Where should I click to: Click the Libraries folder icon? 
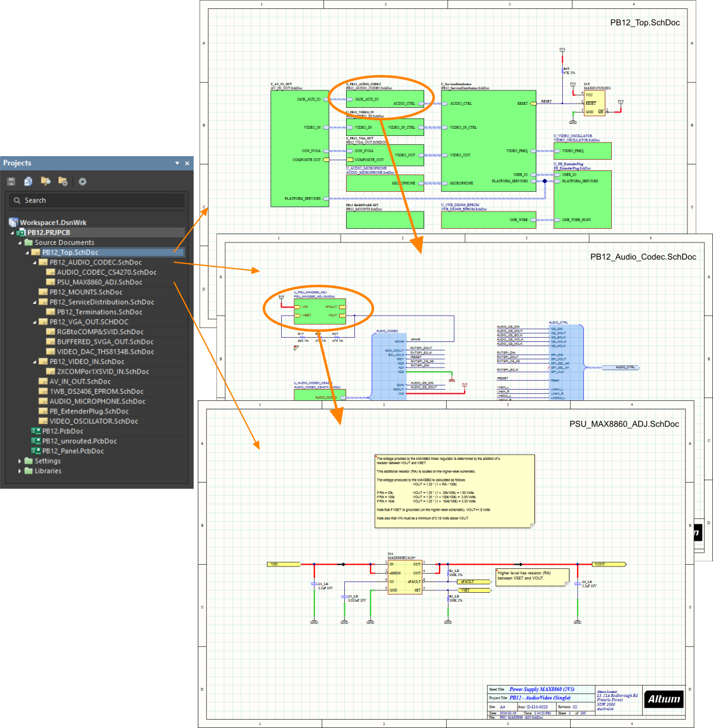tap(29, 471)
